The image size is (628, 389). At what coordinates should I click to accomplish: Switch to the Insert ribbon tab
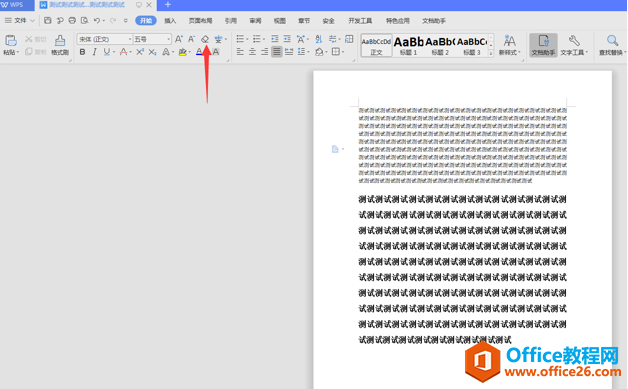tap(170, 20)
